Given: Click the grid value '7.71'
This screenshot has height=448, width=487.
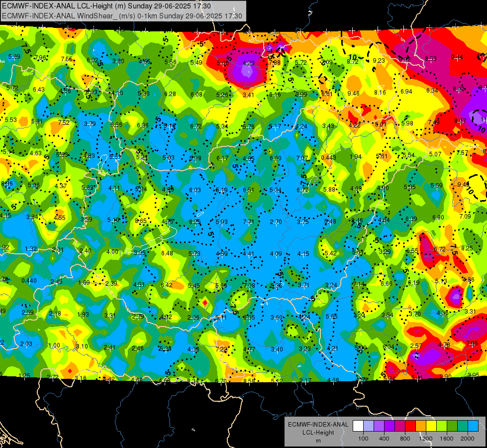Looking at the screenshot, I should click(x=248, y=222).
